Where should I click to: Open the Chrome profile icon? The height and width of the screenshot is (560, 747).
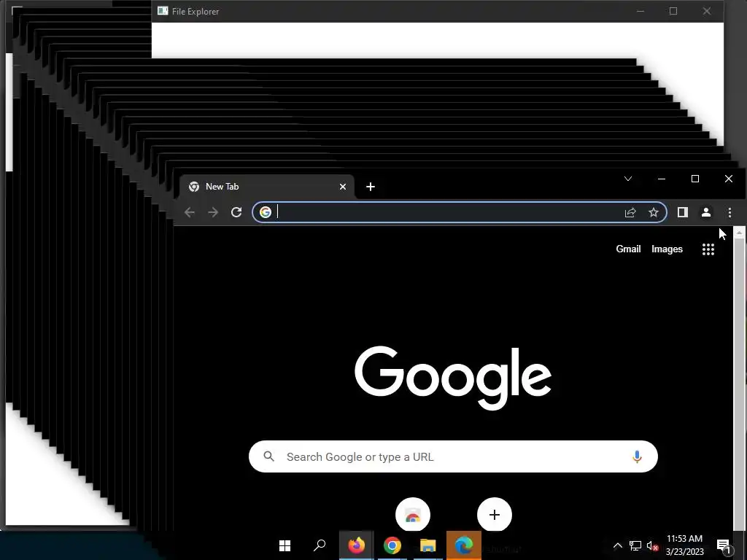tap(706, 212)
